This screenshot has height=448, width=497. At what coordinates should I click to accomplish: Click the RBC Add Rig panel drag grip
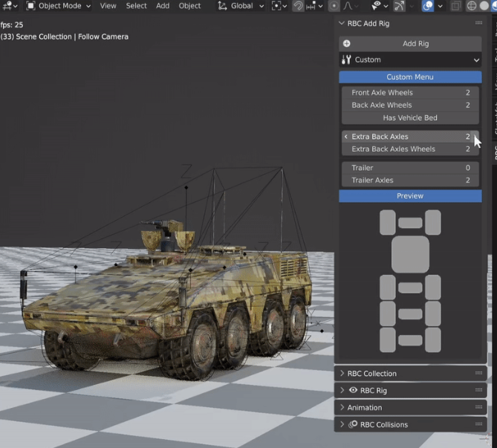(478, 23)
